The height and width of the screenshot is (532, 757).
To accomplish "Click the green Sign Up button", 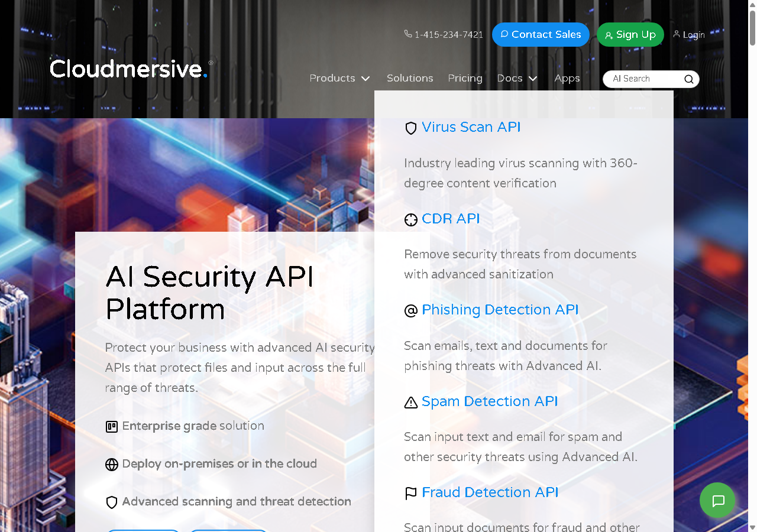I will (630, 34).
